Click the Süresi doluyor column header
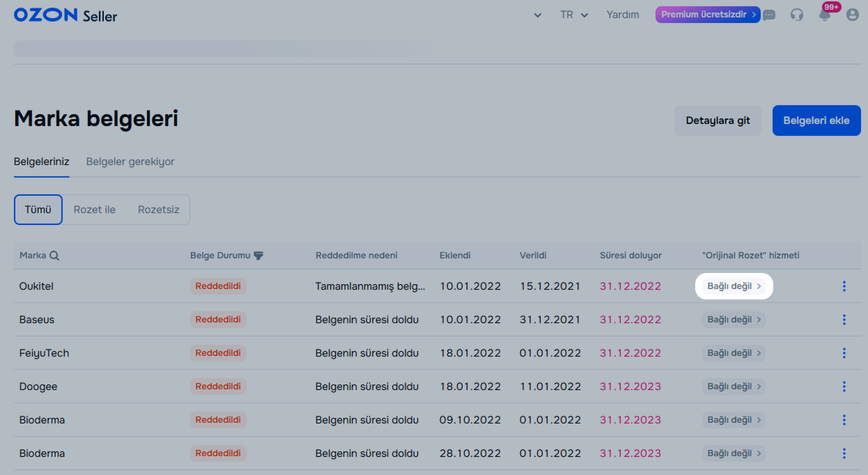The image size is (868, 475). pos(630,256)
